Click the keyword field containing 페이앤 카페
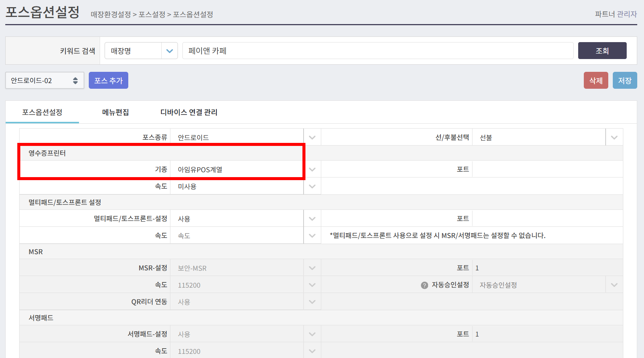This screenshot has height=358, width=644. 378,51
